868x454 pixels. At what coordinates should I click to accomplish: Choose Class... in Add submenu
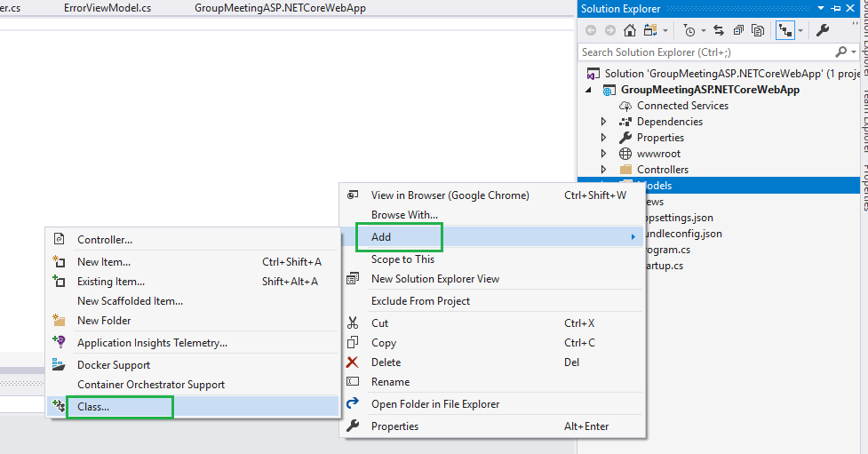click(x=193, y=407)
